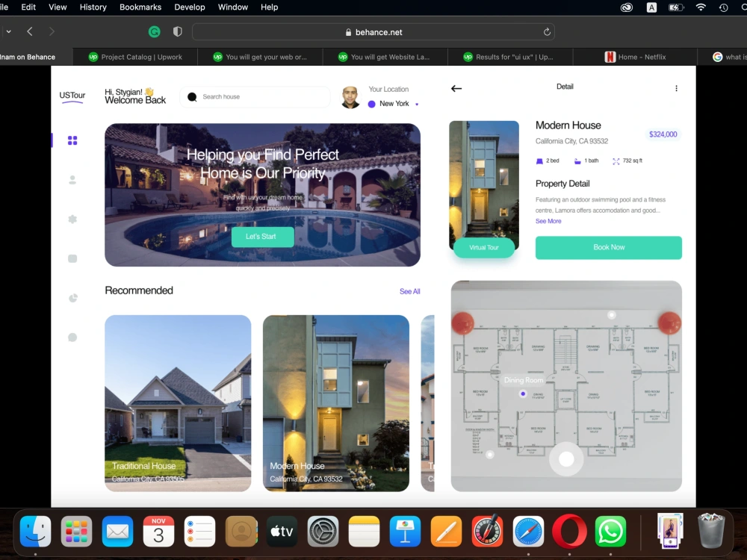Open Launchpad from the dock
The height and width of the screenshot is (560, 747).
[77, 532]
